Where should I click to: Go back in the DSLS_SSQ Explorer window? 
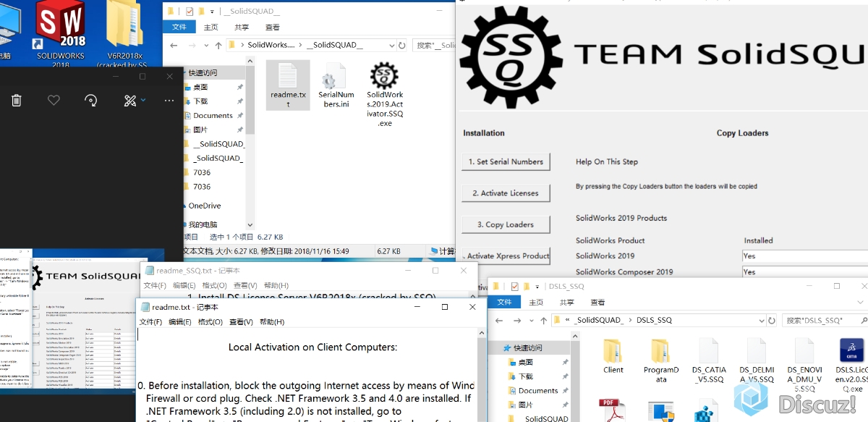(x=498, y=320)
